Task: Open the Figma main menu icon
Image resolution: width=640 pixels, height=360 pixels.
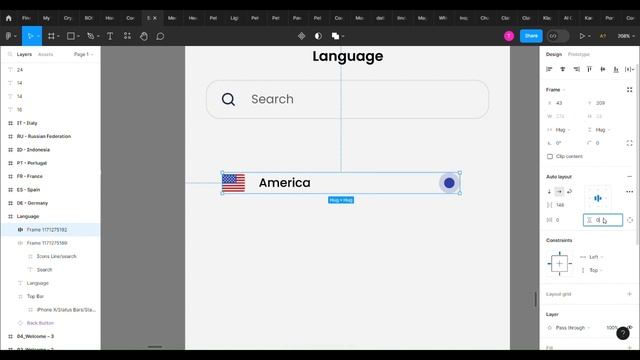Action: (8, 36)
